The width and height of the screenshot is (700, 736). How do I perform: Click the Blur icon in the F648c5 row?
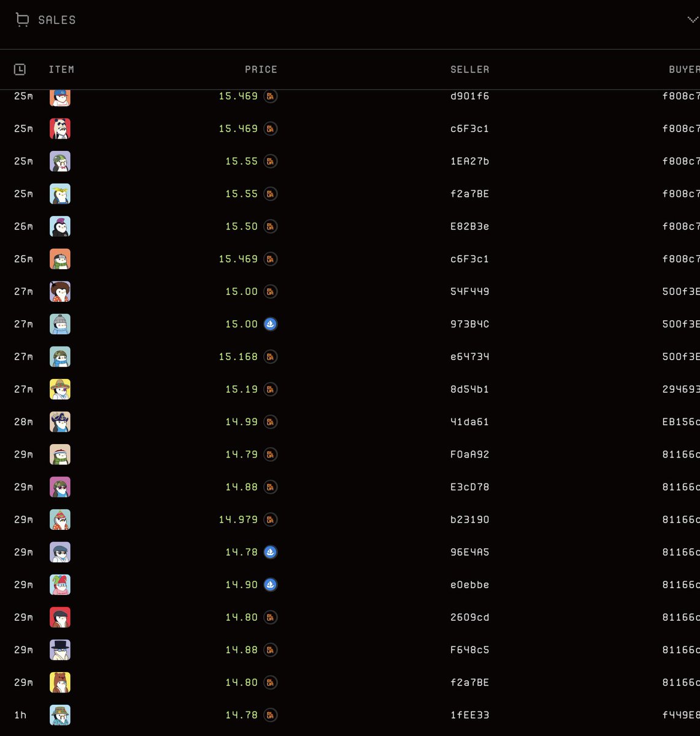click(271, 650)
